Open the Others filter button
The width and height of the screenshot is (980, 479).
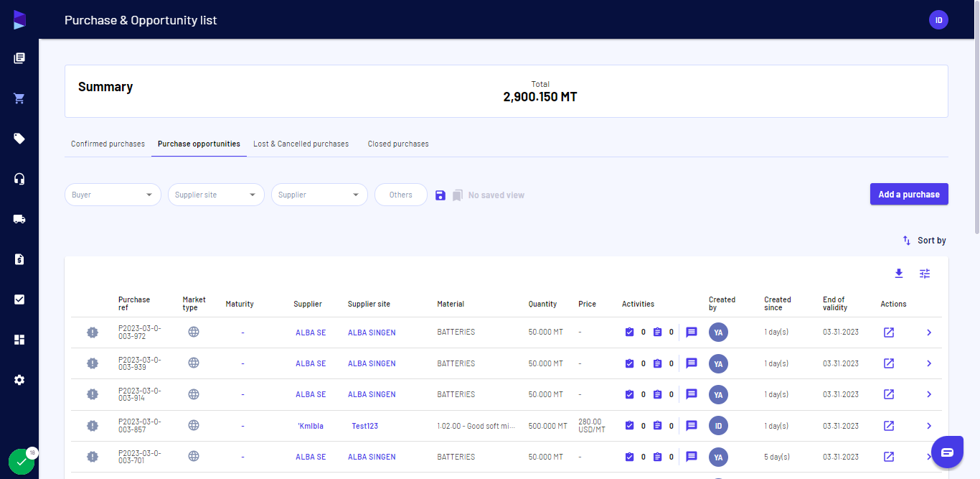click(401, 195)
